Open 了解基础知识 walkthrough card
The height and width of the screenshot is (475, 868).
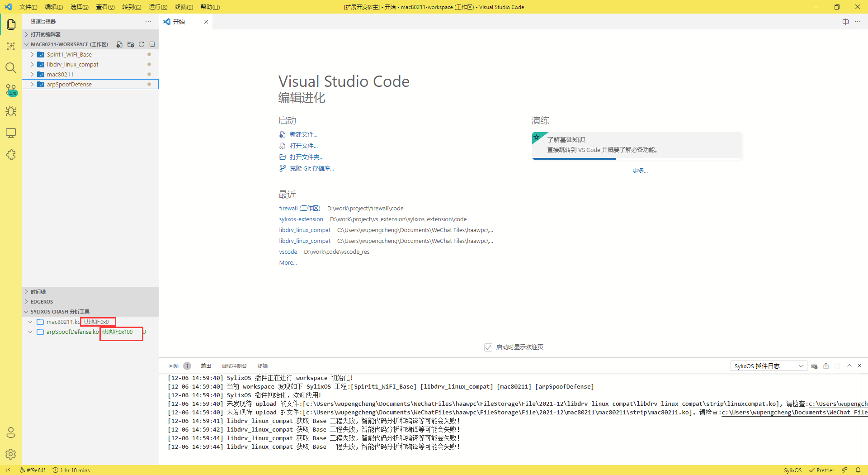[x=637, y=146]
